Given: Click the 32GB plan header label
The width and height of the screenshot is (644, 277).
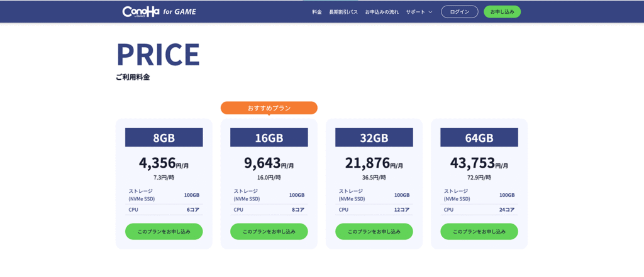Looking at the screenshot, I should tap(374, 138).
